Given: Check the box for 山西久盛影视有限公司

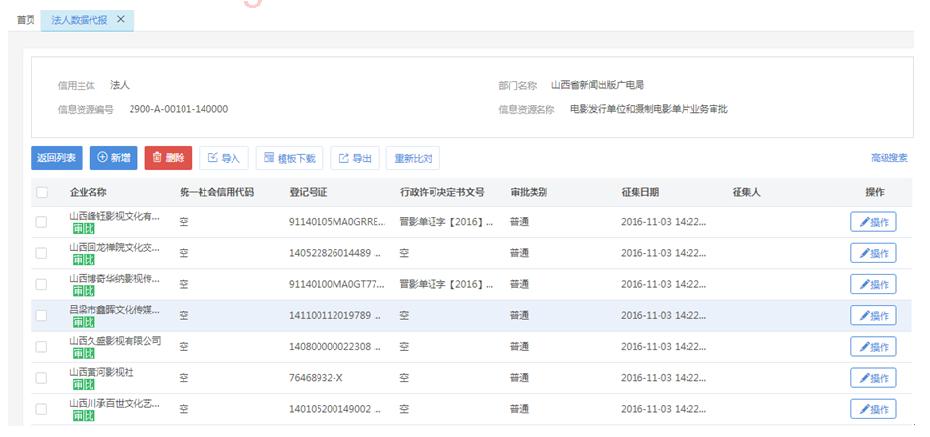Looking at the screenshot, I should tap(41, 347).
